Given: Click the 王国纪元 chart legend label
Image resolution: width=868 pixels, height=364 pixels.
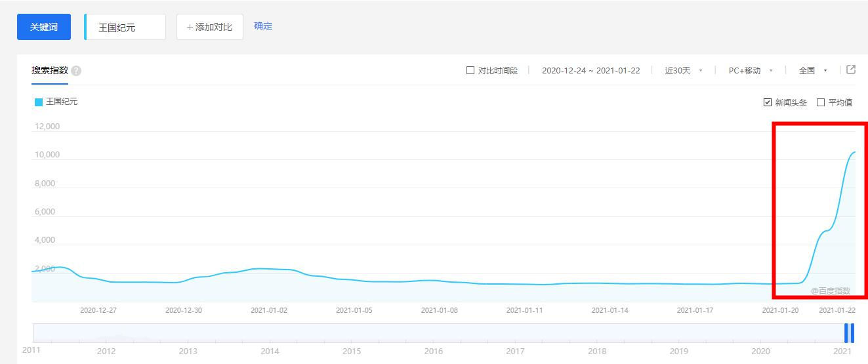Looking at the screenshot, I should [62, 102].
